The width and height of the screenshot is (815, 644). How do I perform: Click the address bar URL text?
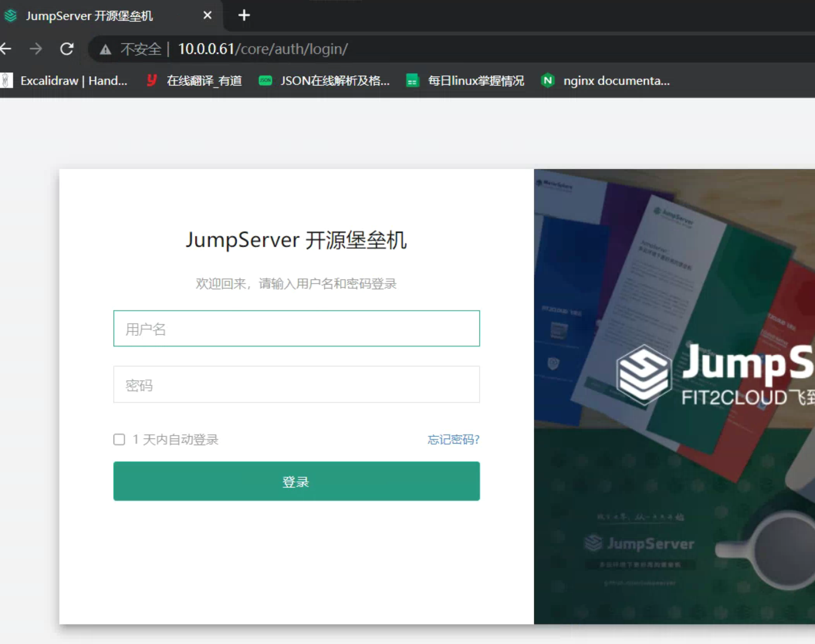[x=263, y=49]
